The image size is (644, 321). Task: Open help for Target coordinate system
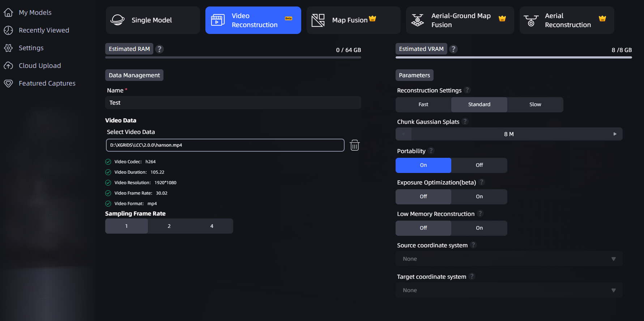click(x=472, y=276)
